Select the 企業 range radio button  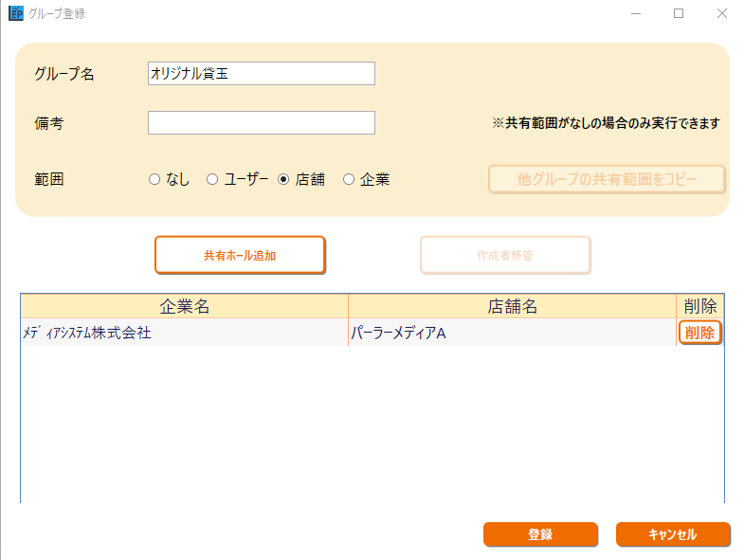pos(349,179)
